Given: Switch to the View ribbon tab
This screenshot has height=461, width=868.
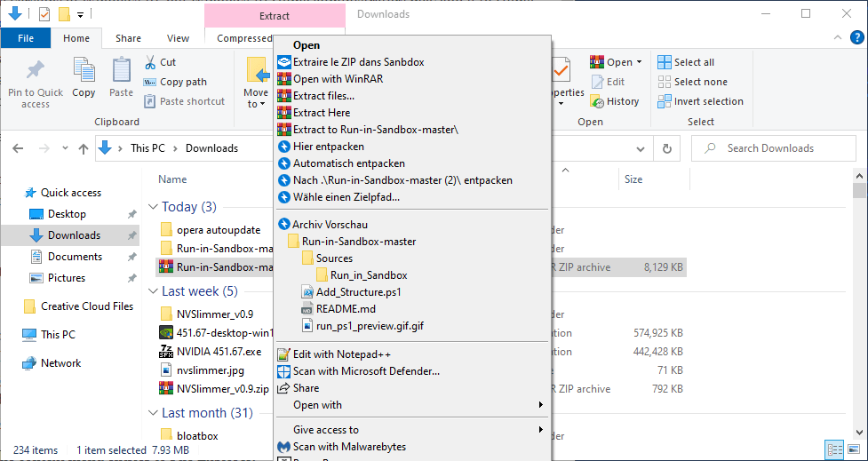Looking at the screenshot, I should [x=179, y=38].
